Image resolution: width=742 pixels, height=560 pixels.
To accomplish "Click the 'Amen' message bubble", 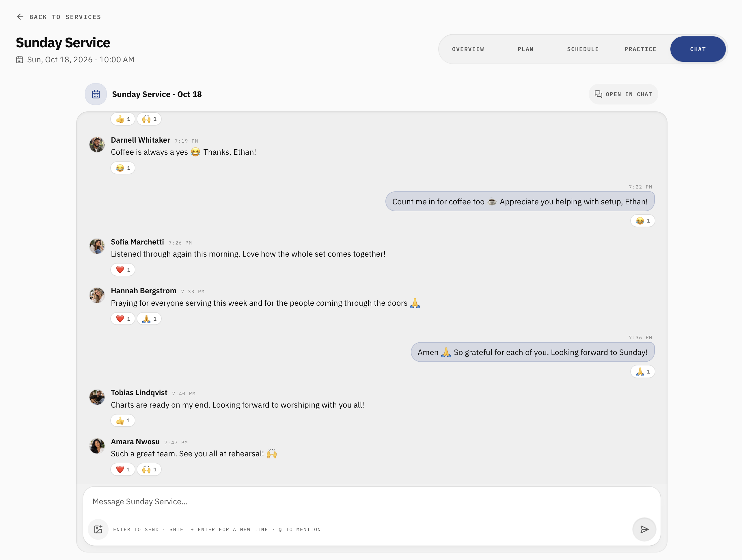I will [x=533, y=352].
